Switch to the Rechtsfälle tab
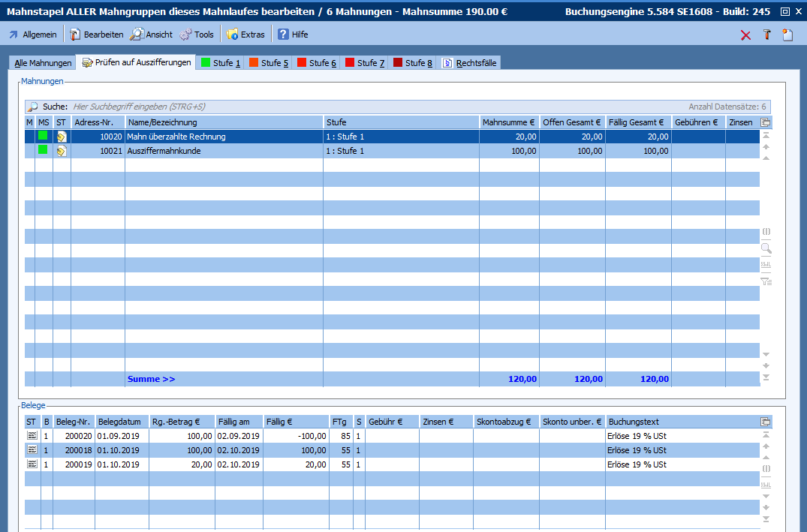 pos(471,63)
